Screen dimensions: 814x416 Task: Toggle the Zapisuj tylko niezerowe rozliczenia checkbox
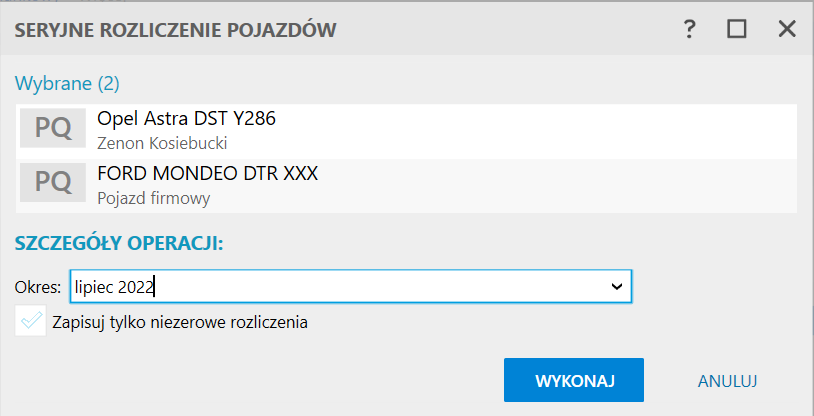tap(32, 322)
